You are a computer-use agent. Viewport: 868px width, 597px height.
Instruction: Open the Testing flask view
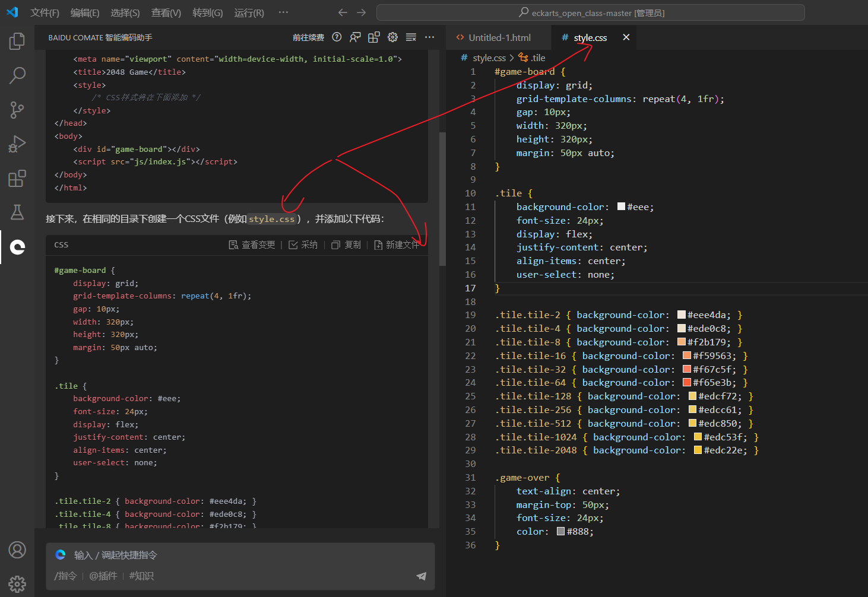tap(17, 212)
